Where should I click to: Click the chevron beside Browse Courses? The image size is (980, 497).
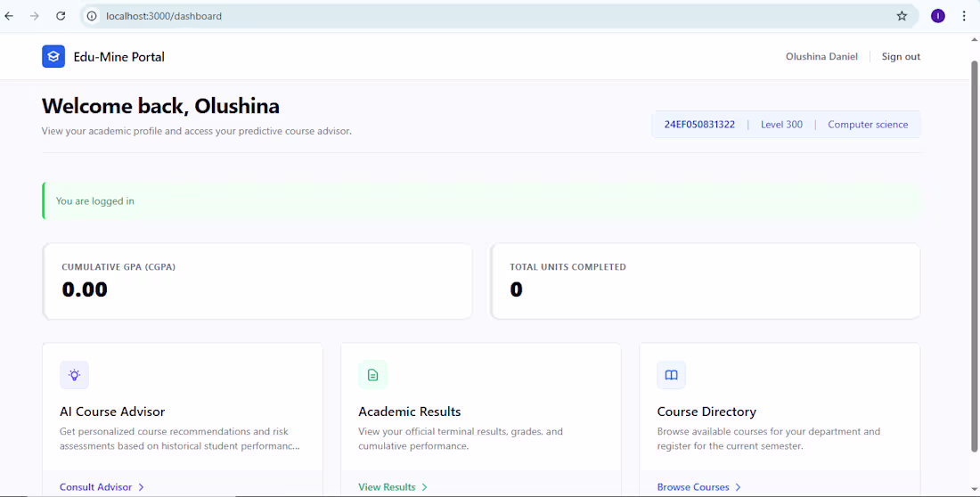[x=739, y=487]
